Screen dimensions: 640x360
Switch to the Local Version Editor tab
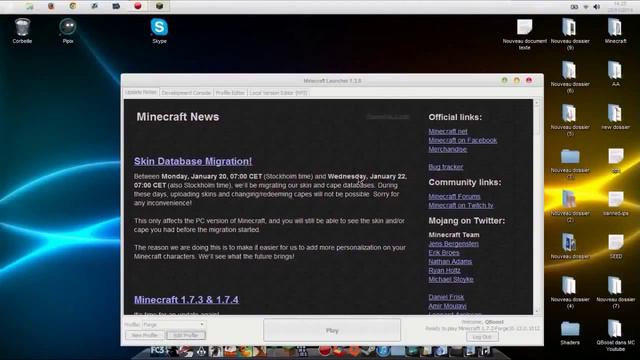278,93
